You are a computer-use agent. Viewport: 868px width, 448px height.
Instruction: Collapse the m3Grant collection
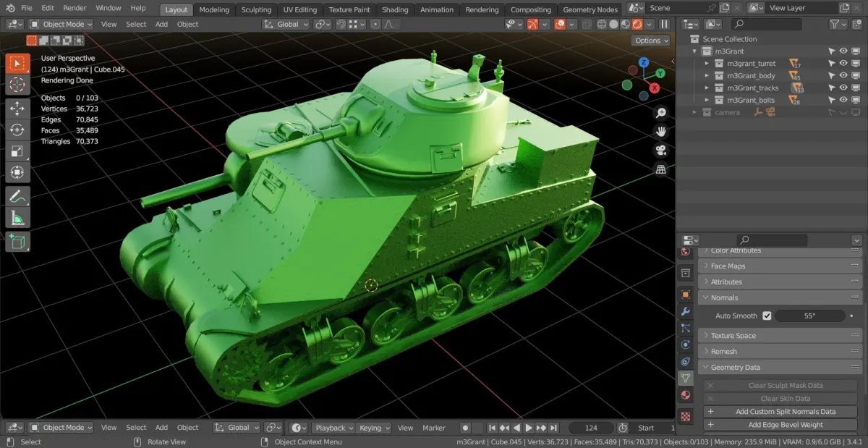(695, 51)
